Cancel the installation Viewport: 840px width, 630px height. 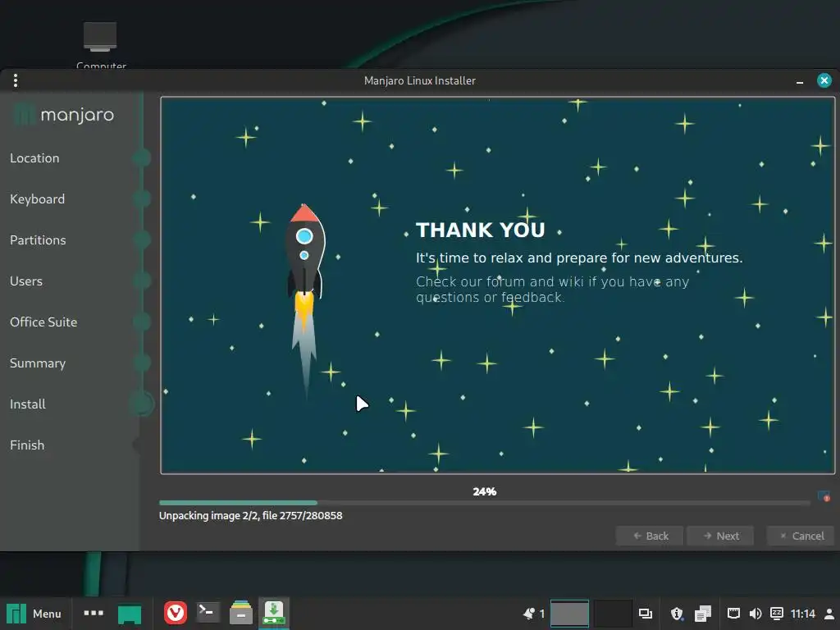801,536
